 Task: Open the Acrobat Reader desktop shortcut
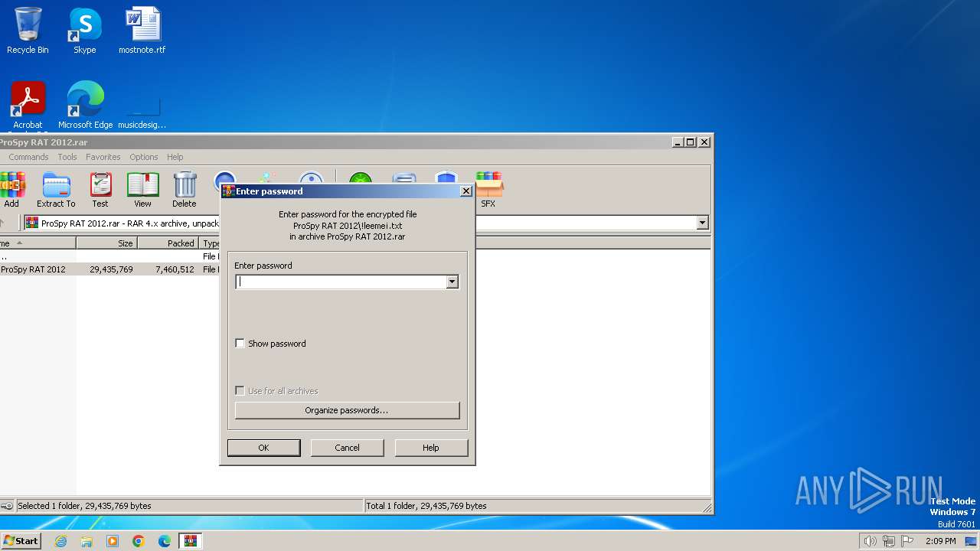(x=28, y=106)
